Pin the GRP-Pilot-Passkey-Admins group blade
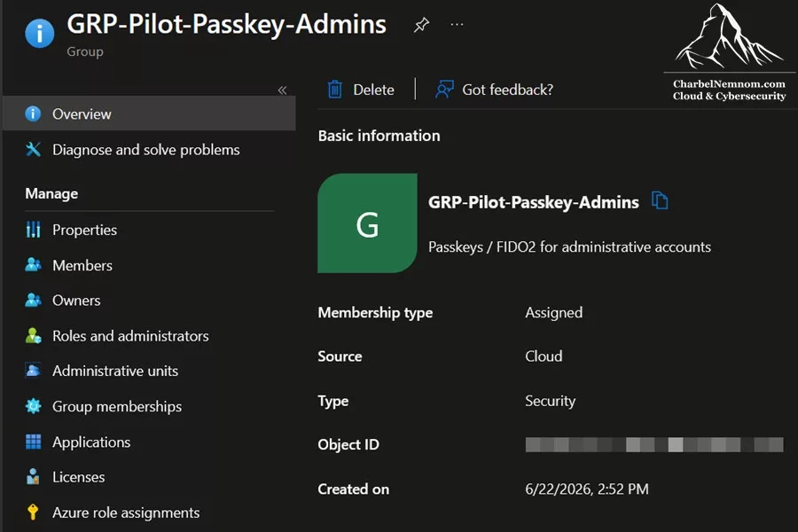The height and width of the screenshot is (532, 798). [x=421, y=25]
